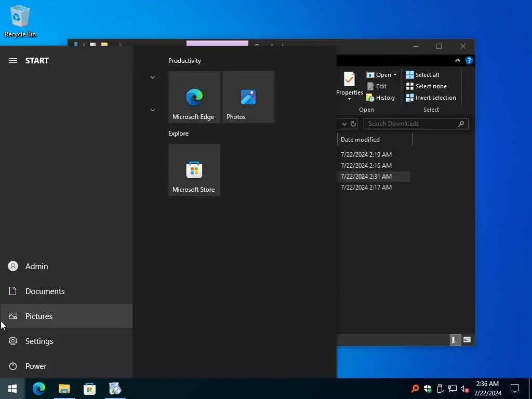The image size is (532, 399).
Task: Open the Properties dropdown arrow in ribbon
Action: [x=350, y=99]
